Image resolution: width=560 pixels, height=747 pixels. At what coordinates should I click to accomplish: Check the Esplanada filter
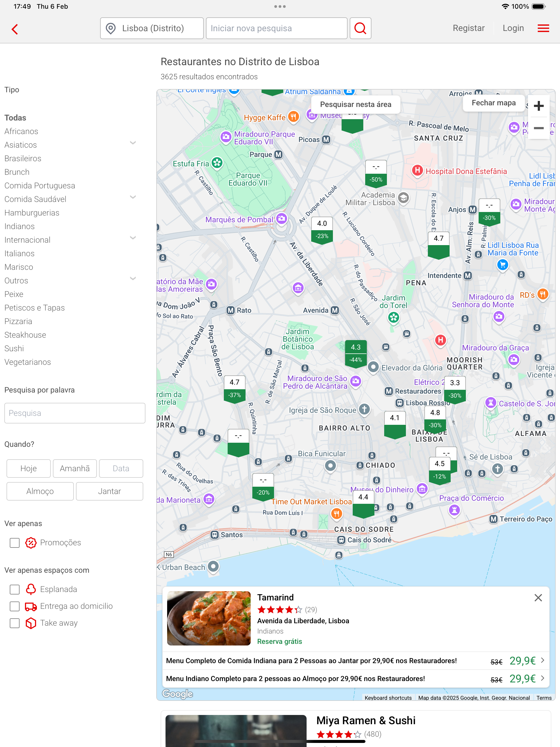(14, 589)
